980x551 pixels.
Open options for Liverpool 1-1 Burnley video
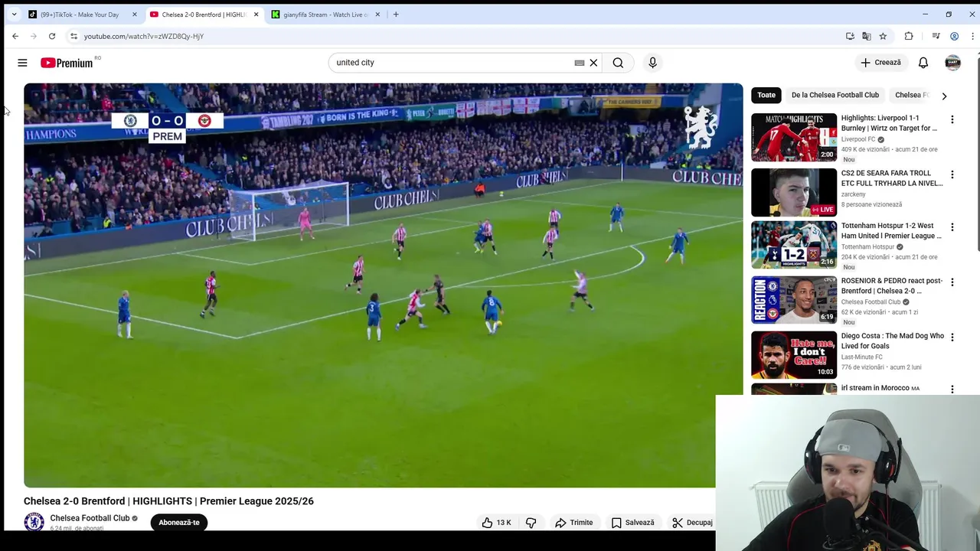click(x=952, y=119)
